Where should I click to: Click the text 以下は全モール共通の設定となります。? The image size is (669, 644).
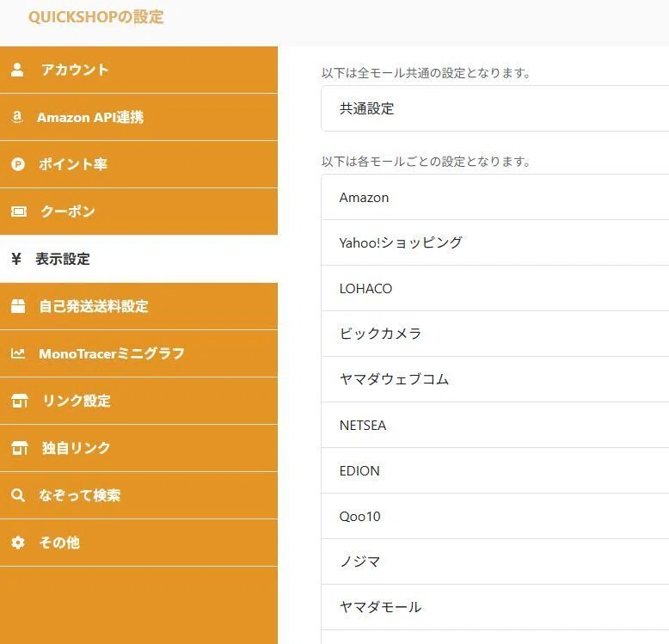427,73
